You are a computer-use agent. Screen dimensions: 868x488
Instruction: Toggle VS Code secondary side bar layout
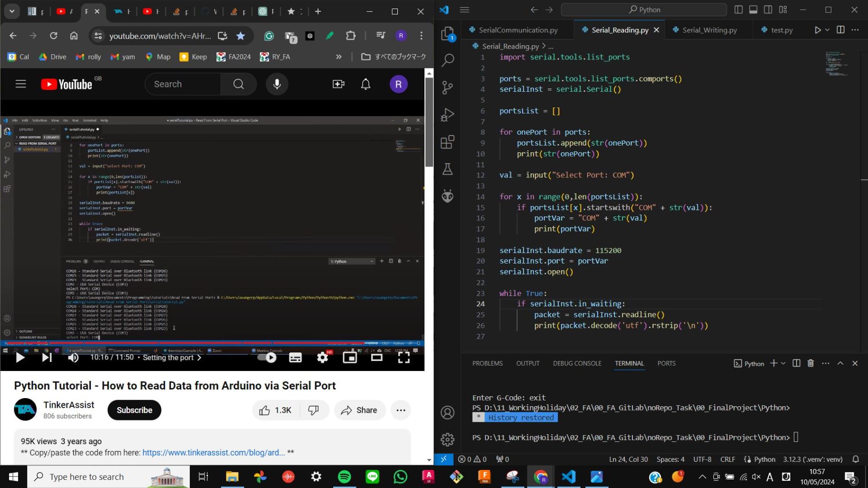pyautogui.click(x=768, y=10)
